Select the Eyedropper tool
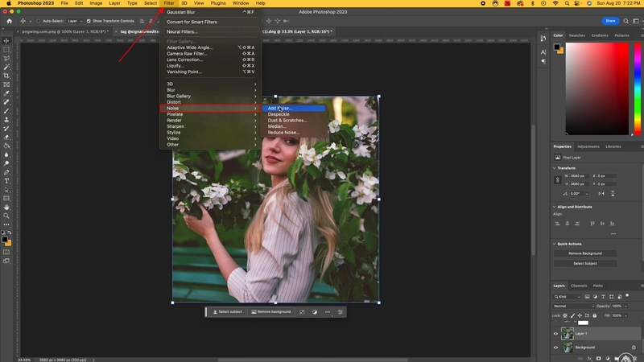This screenshot has height=362, width=644. tap(6, 93)
